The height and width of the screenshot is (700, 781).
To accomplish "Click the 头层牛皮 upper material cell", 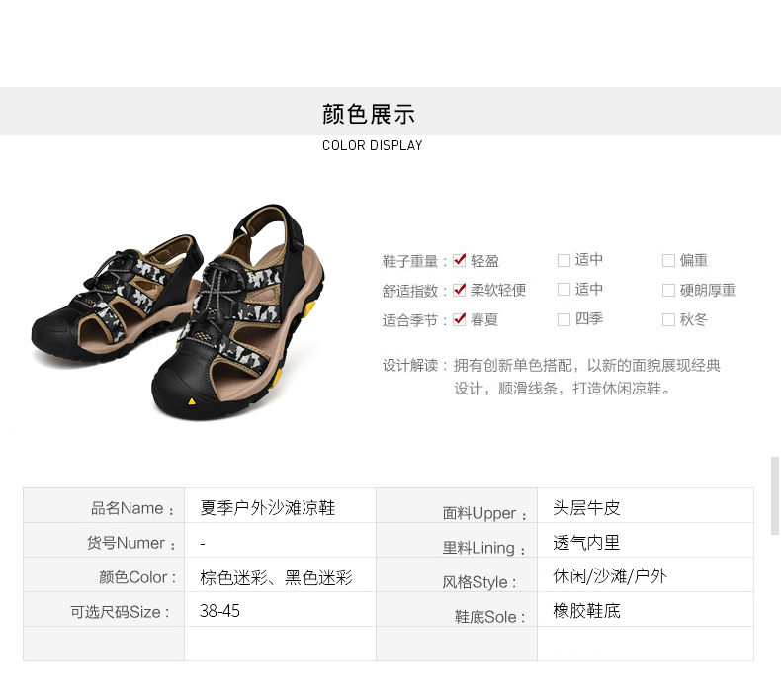I will tap(645, 505).
